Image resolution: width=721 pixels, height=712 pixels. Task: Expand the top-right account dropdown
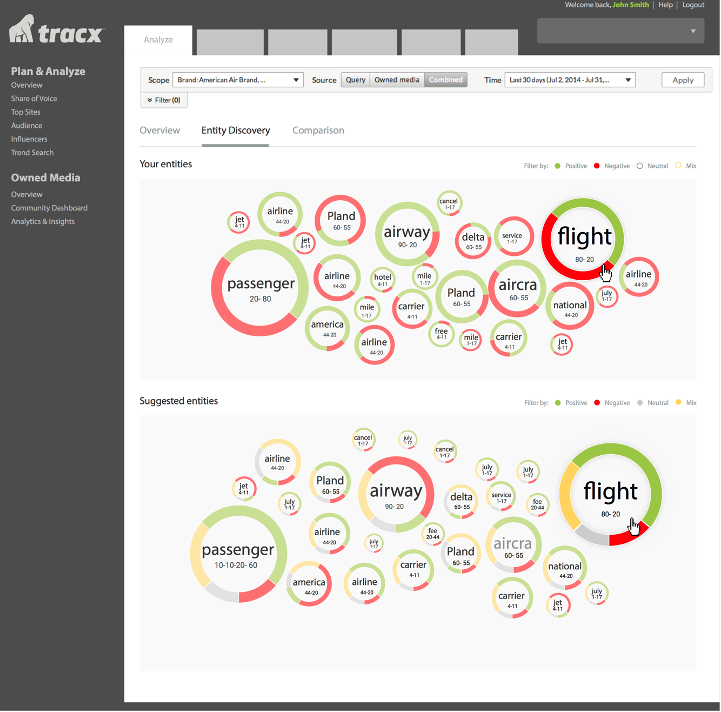620,31
